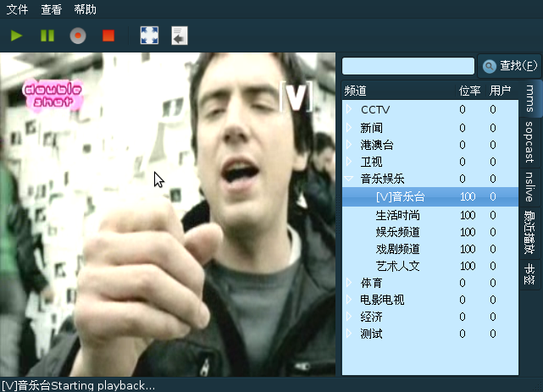Click the CCTV group label
Image resolution: width=543 pixels, height=392 pixels.
[x=375, y=110]
